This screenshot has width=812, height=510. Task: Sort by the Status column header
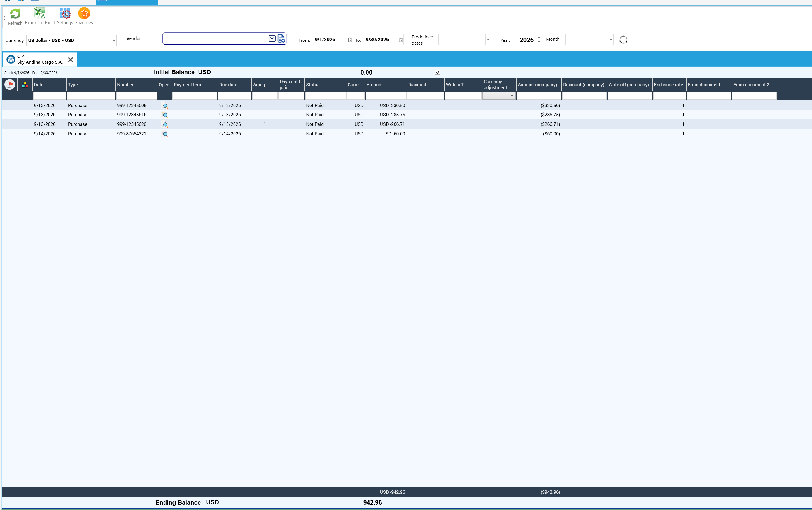click(325, 85)
